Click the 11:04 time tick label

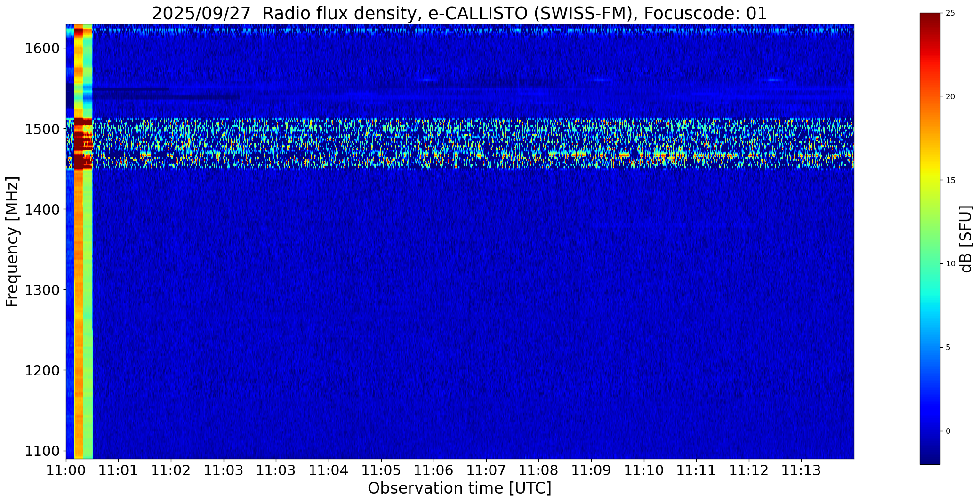[329, 470]
